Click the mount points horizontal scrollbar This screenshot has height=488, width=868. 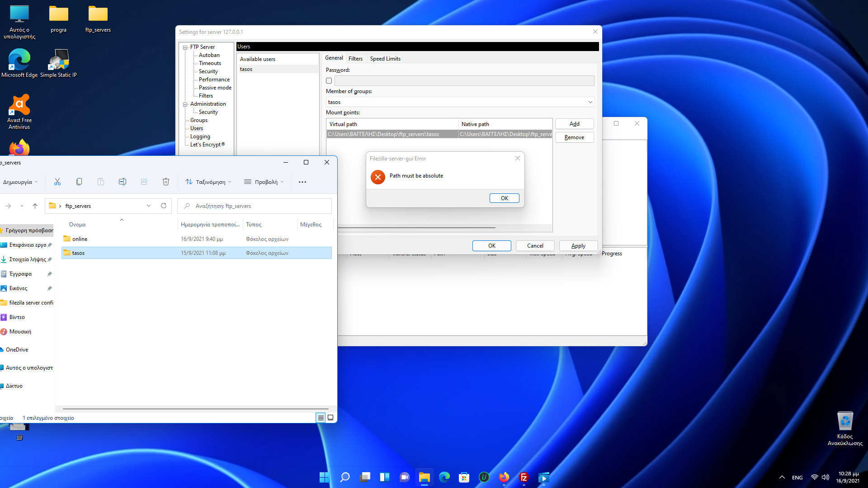(x=416, y=228)
